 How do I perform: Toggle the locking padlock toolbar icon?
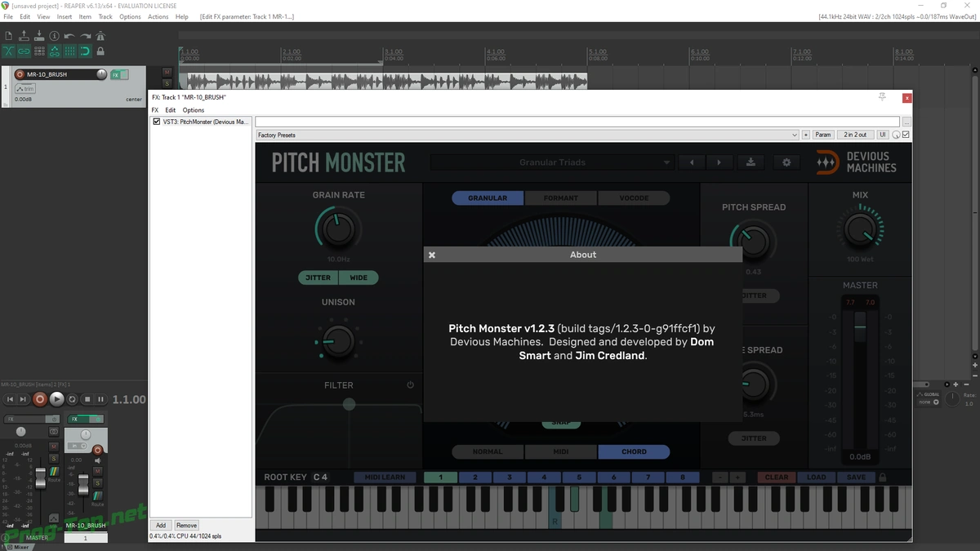click(x=101, y=51)
